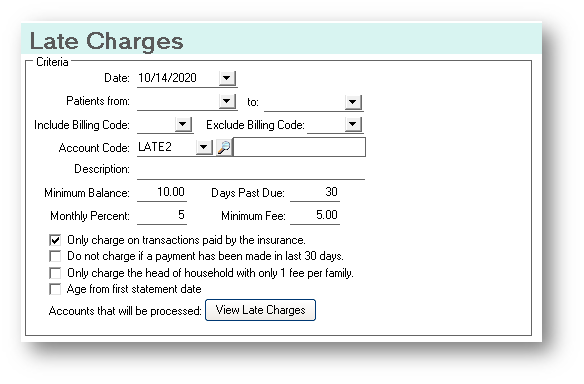Screen dimensions: 584x384
Task: Select the Minimum Balance field
Action: coord(162,193)
